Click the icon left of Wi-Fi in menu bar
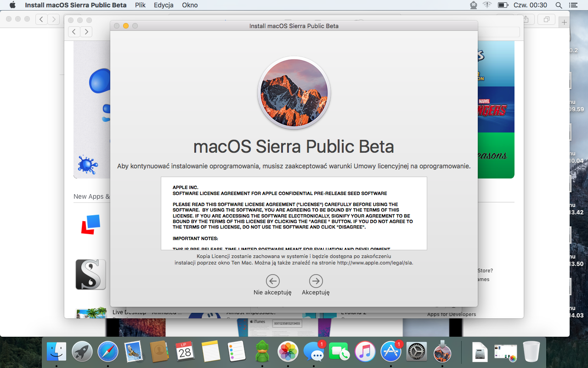The image size is (588, 368). (x=474, y=5)
